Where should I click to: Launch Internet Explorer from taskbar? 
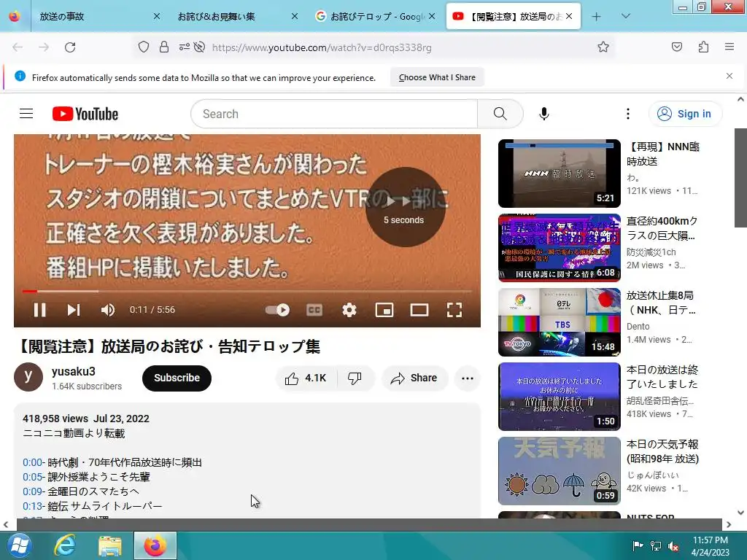tap(64, 545)
